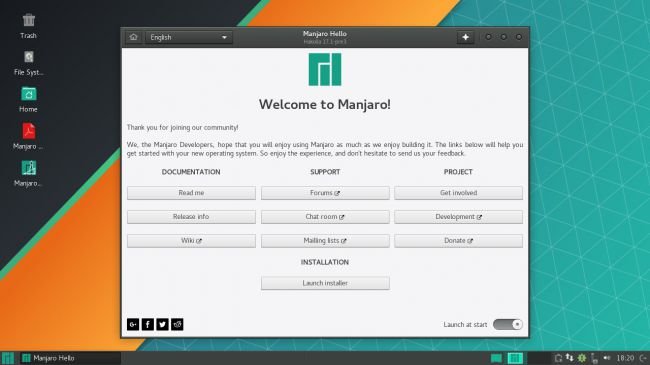Click the last window control circle
Viewport: 650px width, 365px height.
tap(519, 37)
